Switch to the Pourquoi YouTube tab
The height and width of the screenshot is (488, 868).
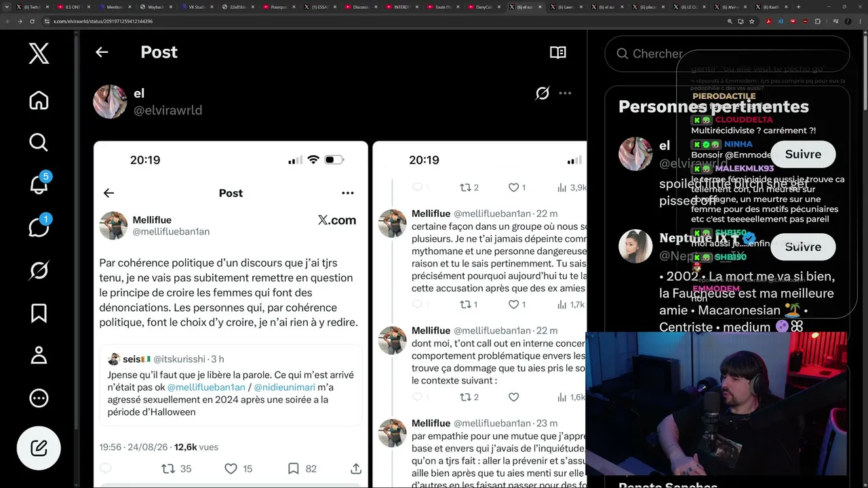pos(279,7)
